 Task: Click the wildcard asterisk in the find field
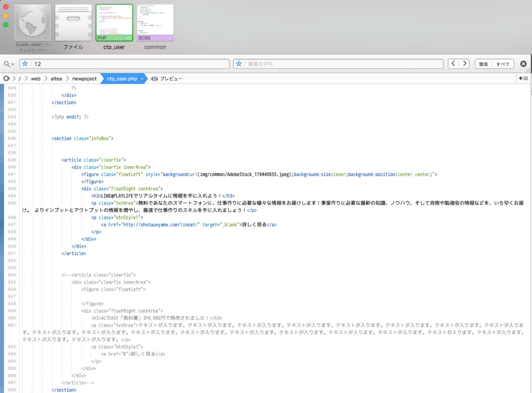point(25,64)
